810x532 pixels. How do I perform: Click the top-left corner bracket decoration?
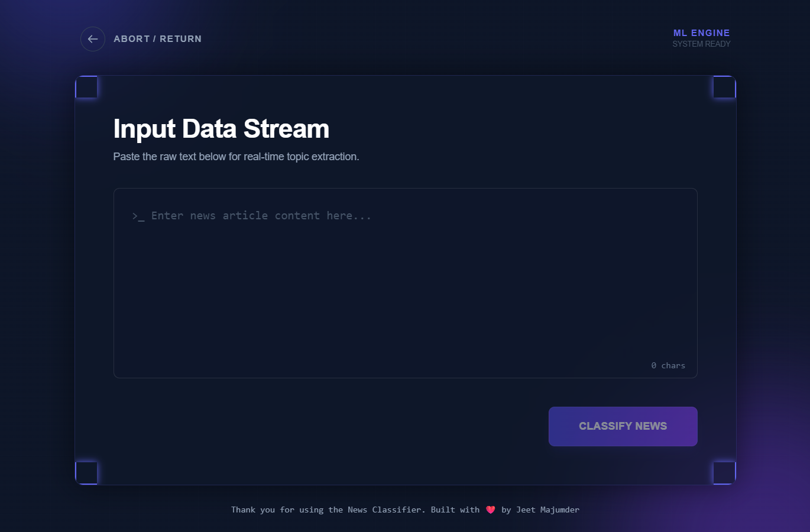(86, 87)
